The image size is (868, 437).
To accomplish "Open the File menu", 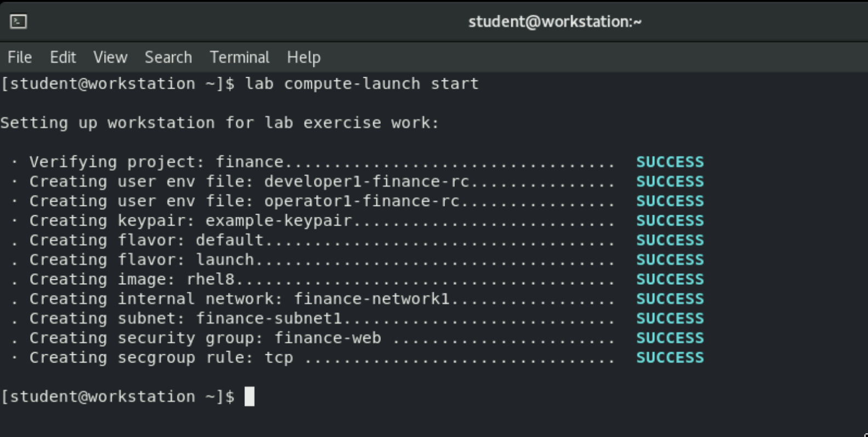I will click(20, 58).
